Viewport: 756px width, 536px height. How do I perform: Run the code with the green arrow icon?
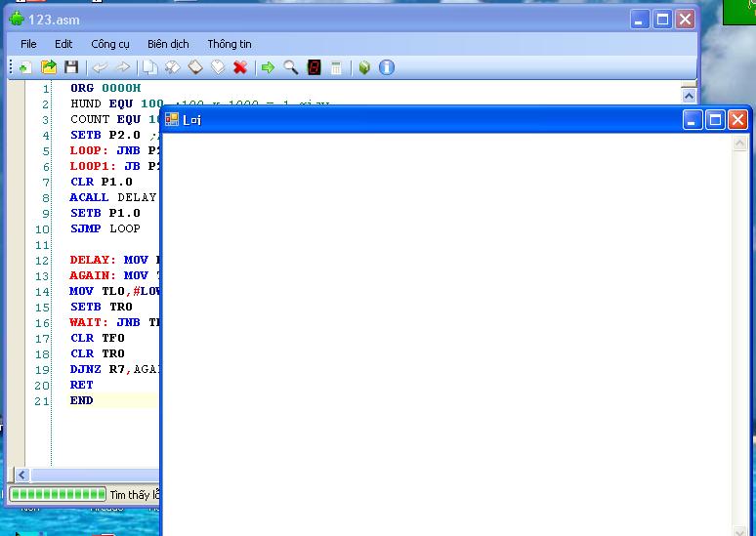coord(267,67)
